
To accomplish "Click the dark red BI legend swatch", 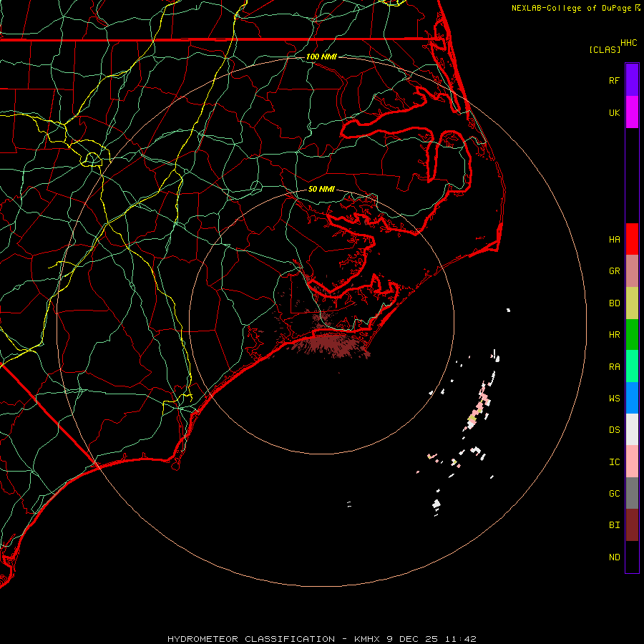I will [632, 525].
